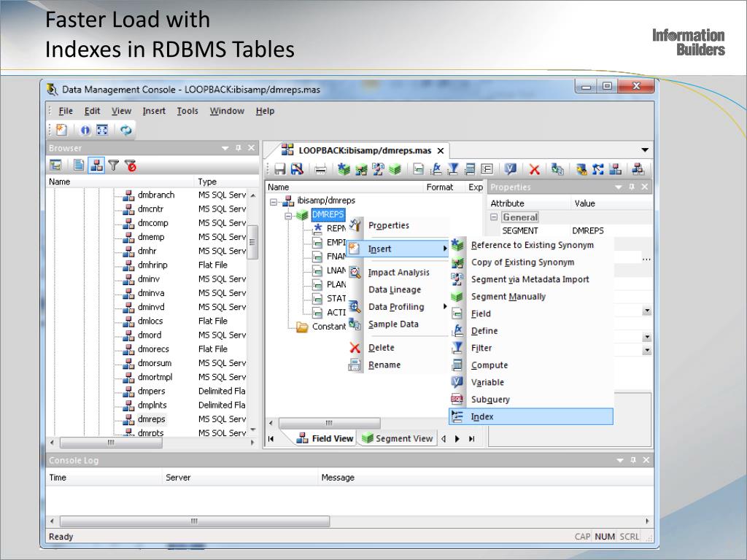Choose Segment Manually from the submenu
747x560 pixels.
(531, 297)
